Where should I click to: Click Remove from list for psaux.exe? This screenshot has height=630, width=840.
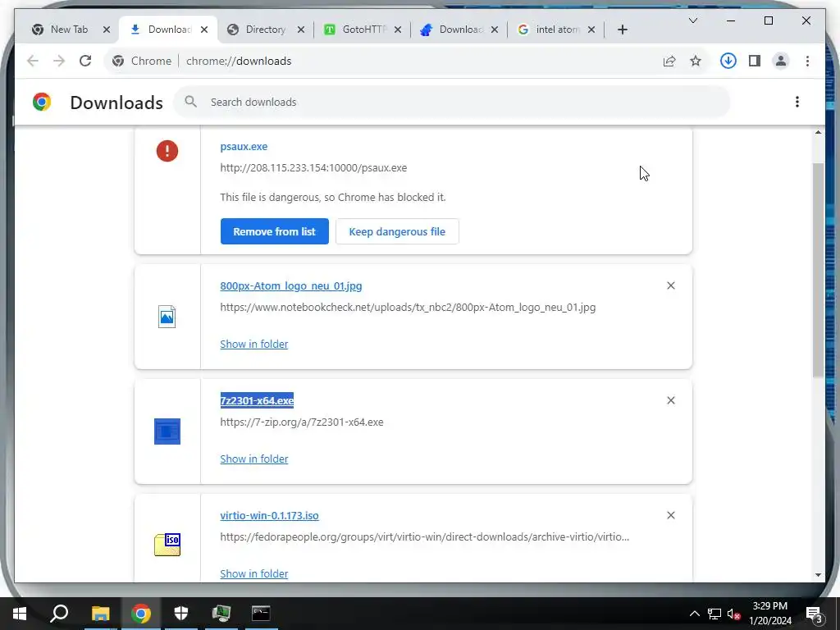click(x=274, y=231)
